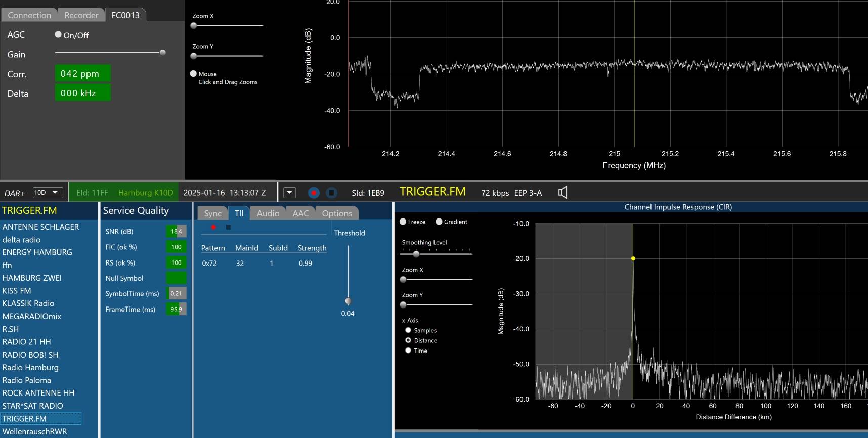Select the KLASSIK Radio service
This screenshot has width=868, height=438.
click(x=28, y=303)
